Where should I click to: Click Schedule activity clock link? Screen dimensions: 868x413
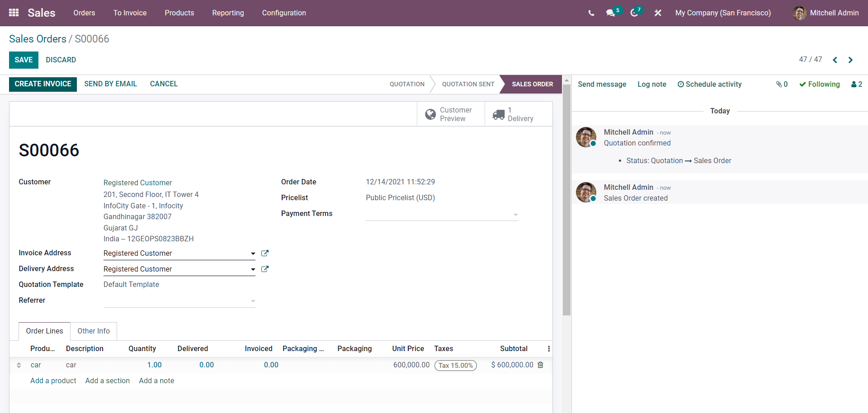point(709,84)
